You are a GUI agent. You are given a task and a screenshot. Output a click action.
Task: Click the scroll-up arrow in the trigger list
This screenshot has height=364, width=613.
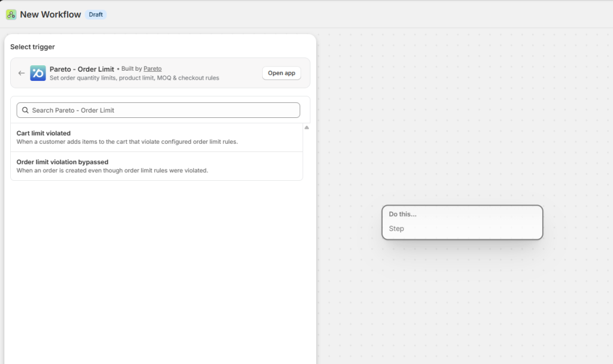click(x=306, y=127)
